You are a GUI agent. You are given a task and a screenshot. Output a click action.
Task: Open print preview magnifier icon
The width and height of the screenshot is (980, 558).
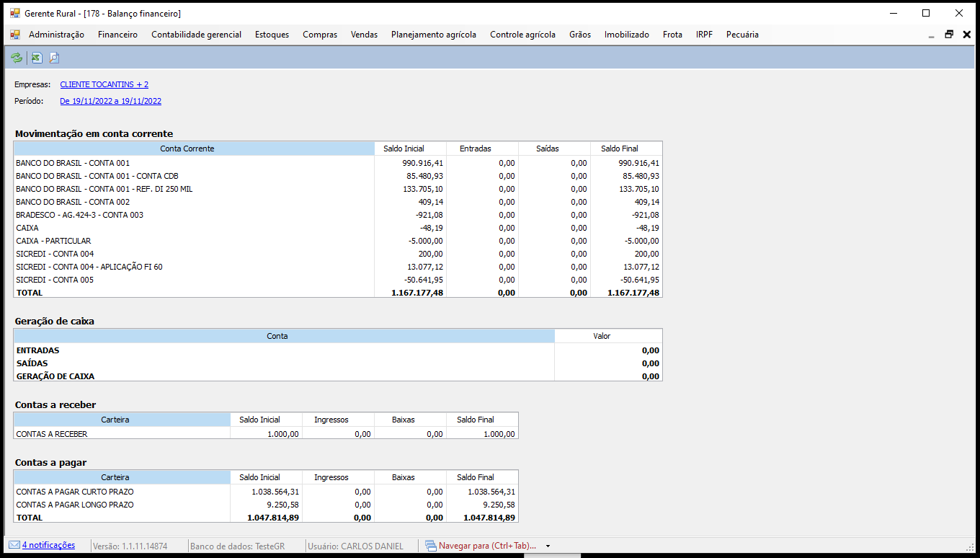(54, 58)
